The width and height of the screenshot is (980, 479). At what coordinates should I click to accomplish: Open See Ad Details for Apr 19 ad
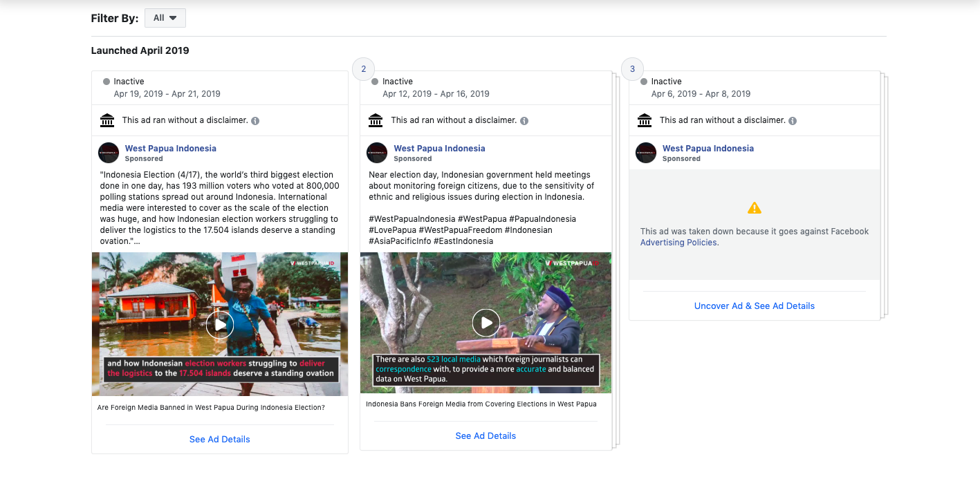pos(220,440)
